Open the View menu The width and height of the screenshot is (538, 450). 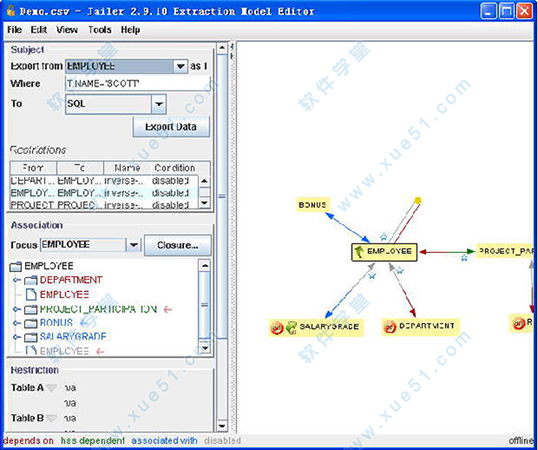[x=67, y=30]
